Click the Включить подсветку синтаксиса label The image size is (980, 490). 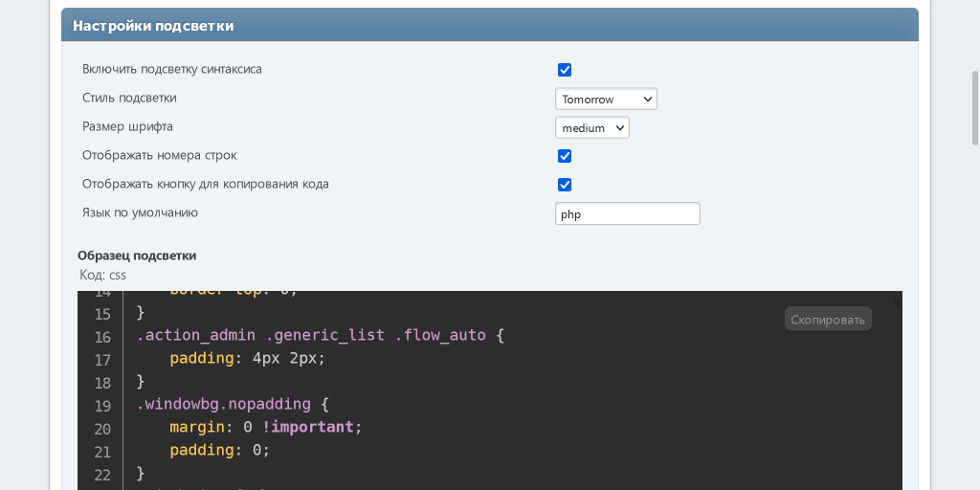(172, 70)
